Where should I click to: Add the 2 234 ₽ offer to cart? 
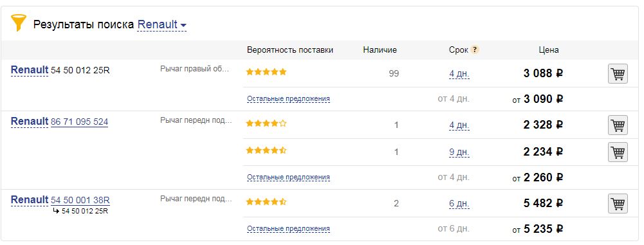pos(618,152)
